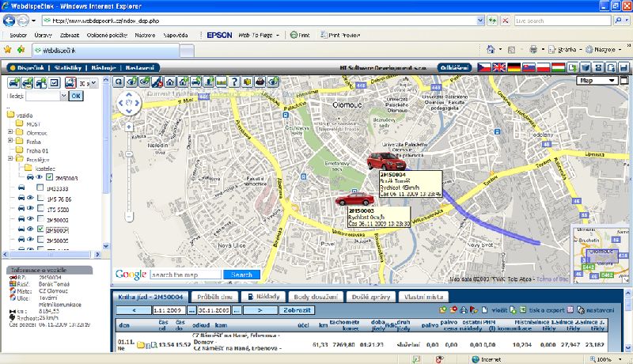Click the IE home icon in command bar
Screen dimensions: 633x364
491,49
